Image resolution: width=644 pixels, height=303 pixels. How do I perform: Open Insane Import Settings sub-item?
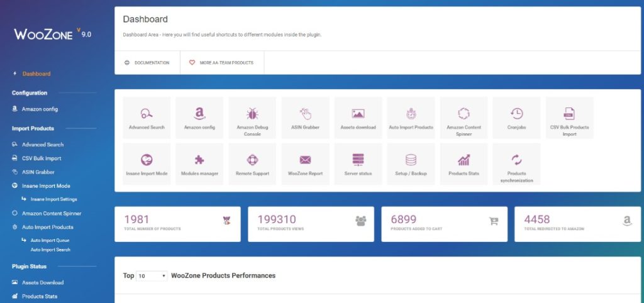click(x=54, y=199)
